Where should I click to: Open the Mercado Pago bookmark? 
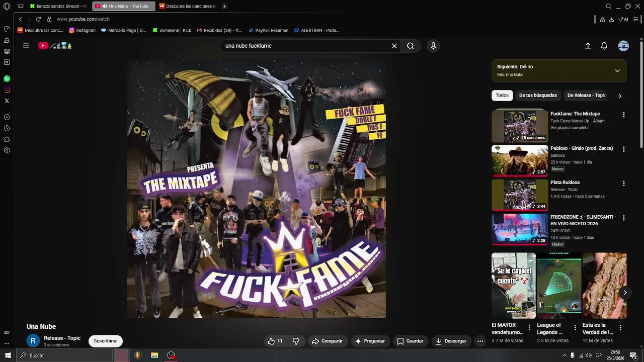click(x=123, y=30)
